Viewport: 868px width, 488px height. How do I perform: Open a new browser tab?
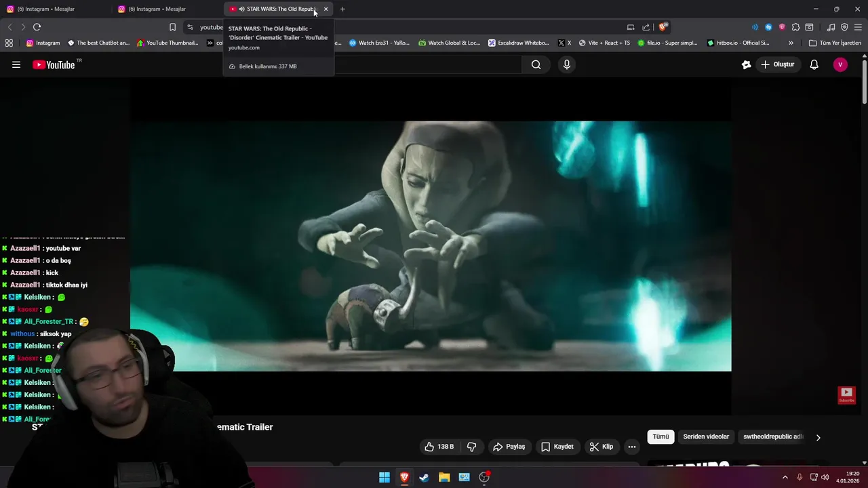click(342, 9)
